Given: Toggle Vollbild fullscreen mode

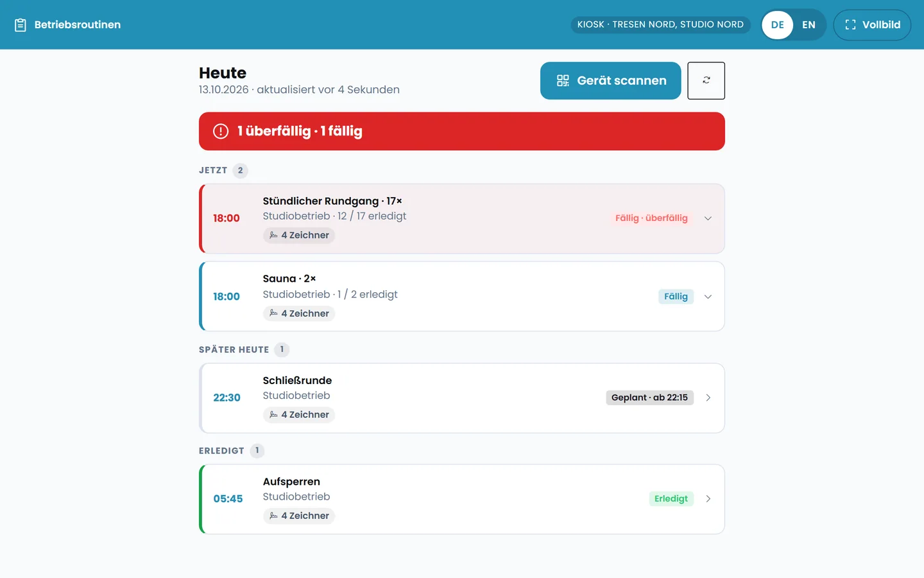Looking at the screenshot, I should coord(872,24).
